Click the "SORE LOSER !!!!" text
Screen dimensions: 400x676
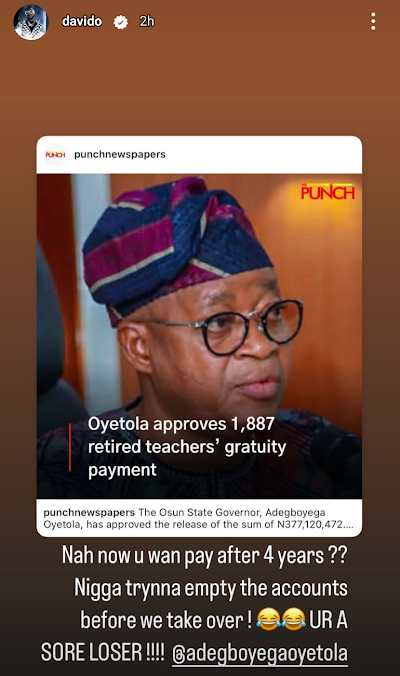click(x=103, y=652)
